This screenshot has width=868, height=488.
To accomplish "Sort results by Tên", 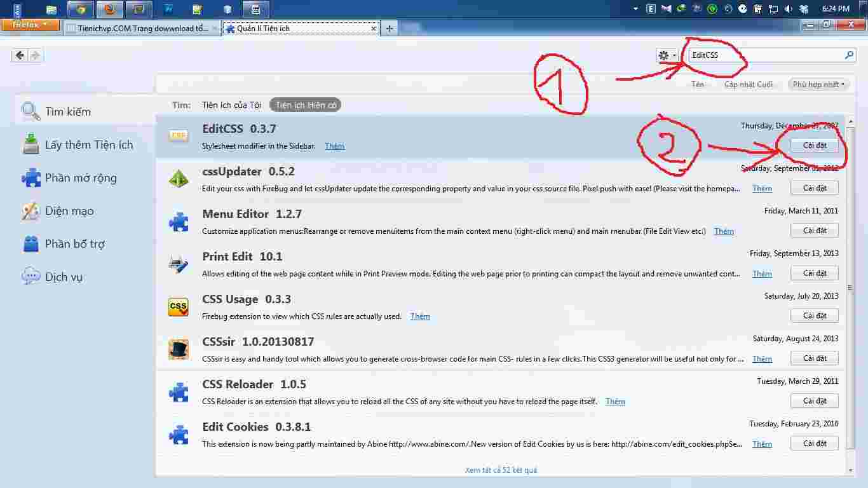I will pyautogui.click(x=698, y=85).
